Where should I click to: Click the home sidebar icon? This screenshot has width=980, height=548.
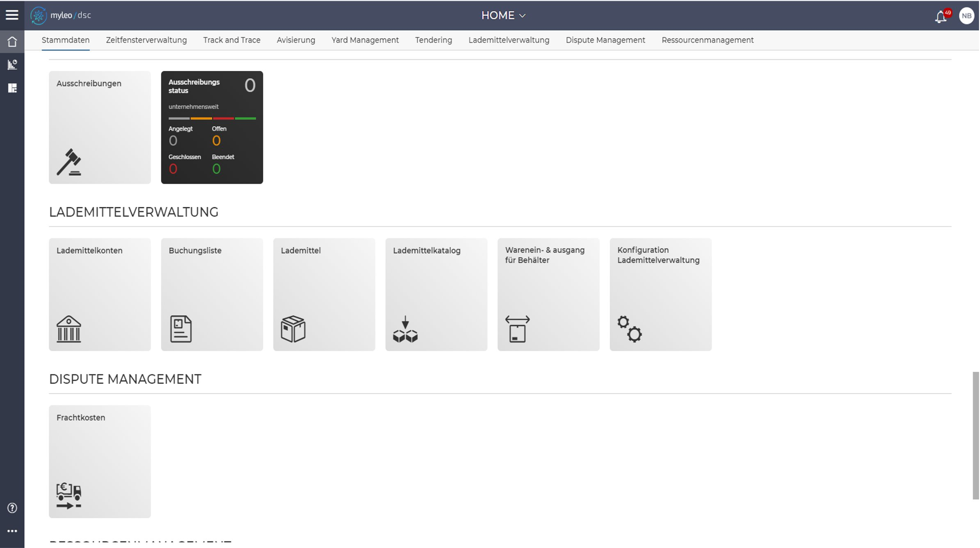pyautogui.click(x=12, y=42)
